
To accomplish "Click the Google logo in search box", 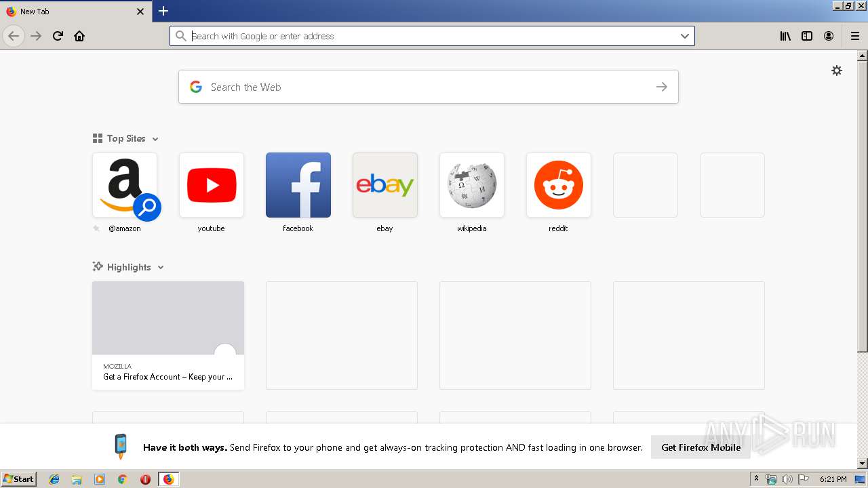I will tap(196, 87).
